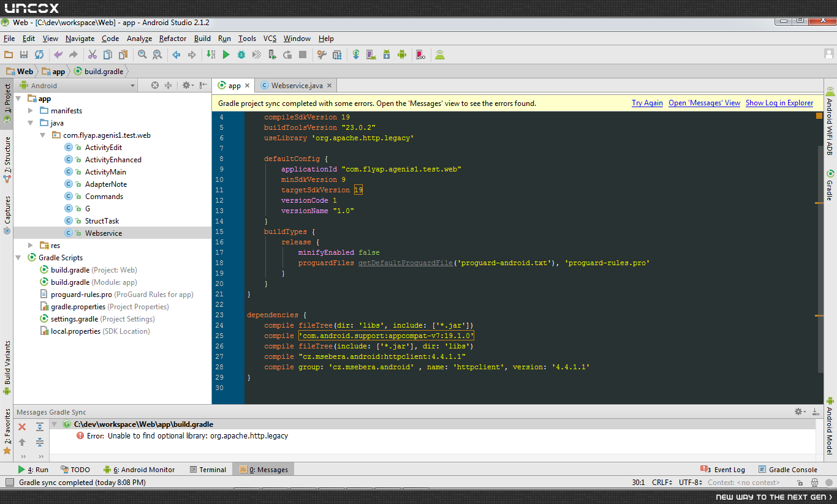Expand the res folder
Viewport: 837px width, 504px height.
(31, 246)
